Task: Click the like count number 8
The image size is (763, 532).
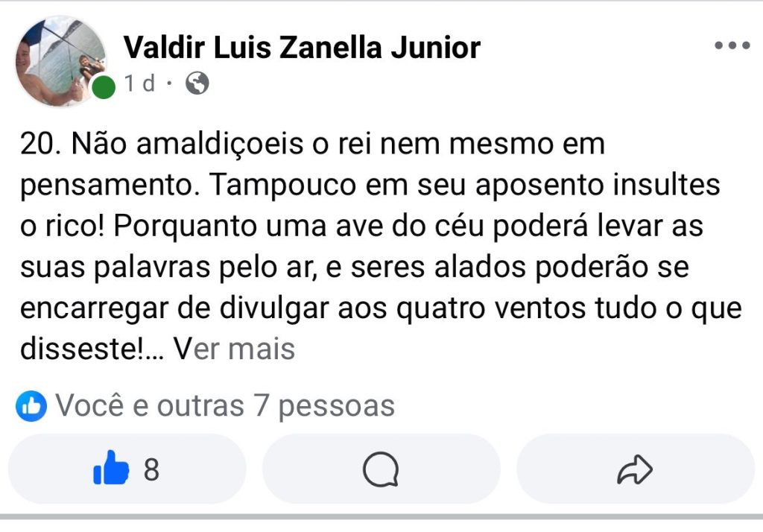Action: point(151,469)
